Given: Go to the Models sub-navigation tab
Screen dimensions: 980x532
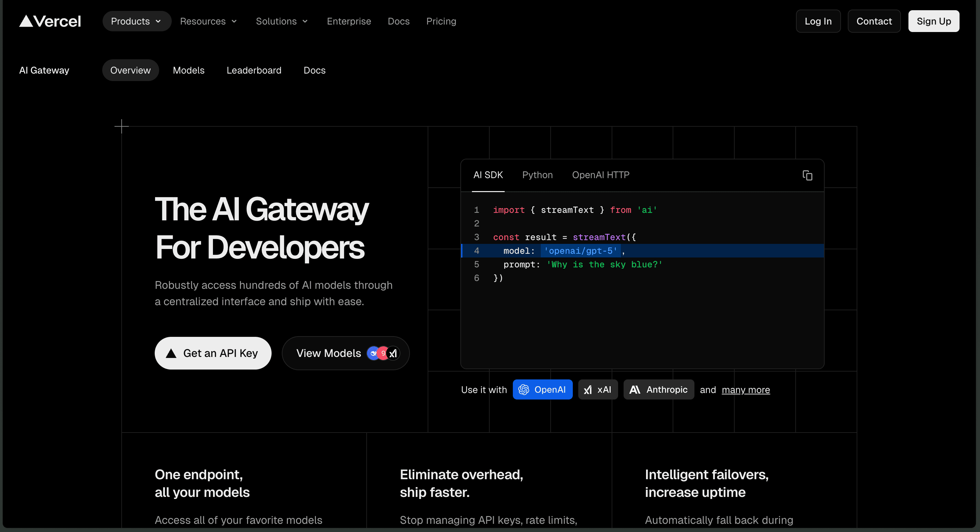Looking at the screenshot, I should pos(188,71).
